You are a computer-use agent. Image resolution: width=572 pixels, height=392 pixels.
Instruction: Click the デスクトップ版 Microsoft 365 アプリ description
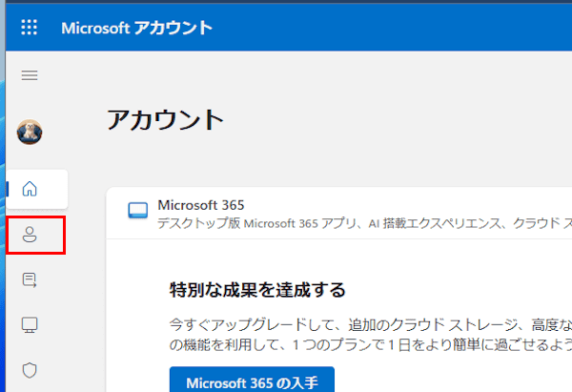(x=365, y=223)
